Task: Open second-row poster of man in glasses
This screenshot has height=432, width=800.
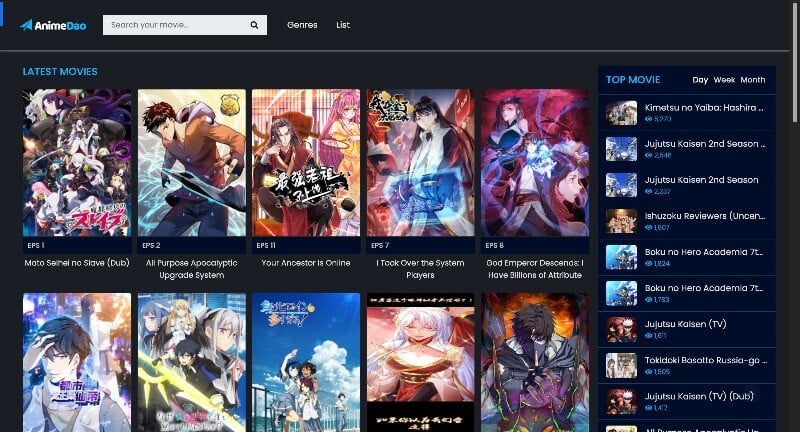Action: [77, 362]
